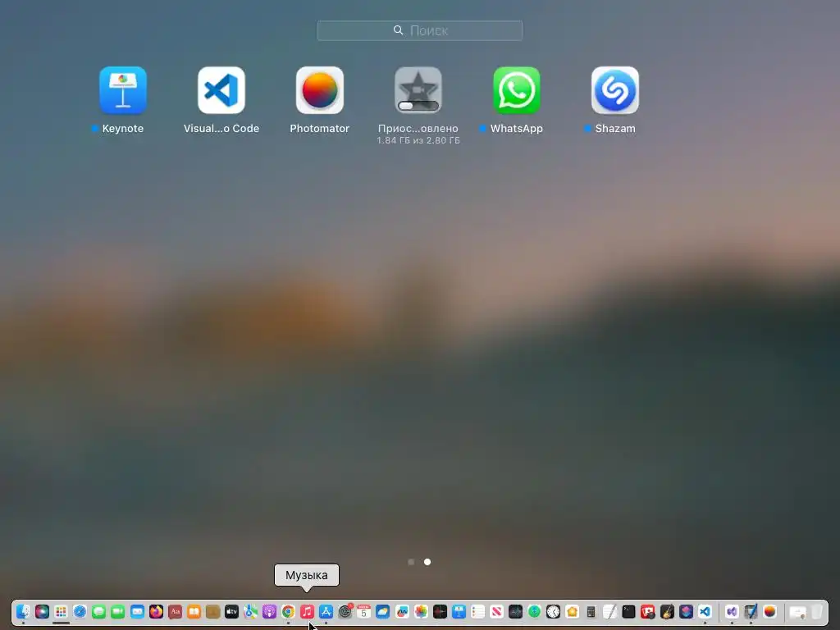Open Books from the Dock
840x630 pixels.
click(x=194, y=611)
